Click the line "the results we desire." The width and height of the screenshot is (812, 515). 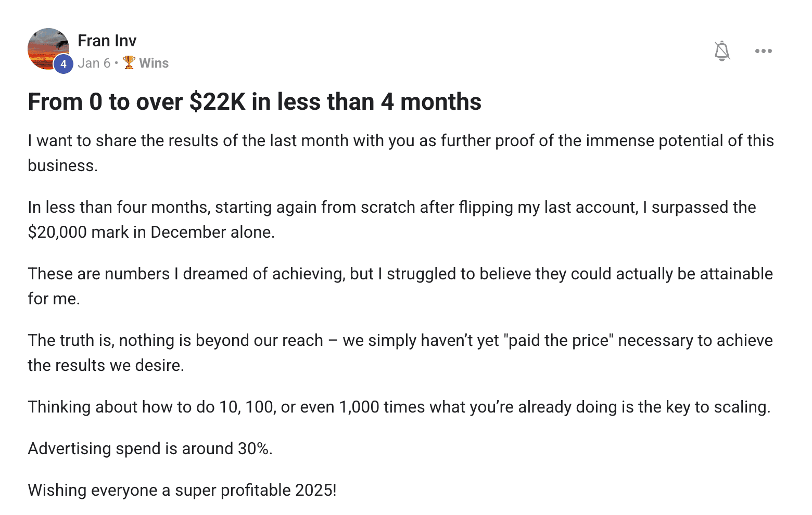pyautogui.click(x=106, y=365)
